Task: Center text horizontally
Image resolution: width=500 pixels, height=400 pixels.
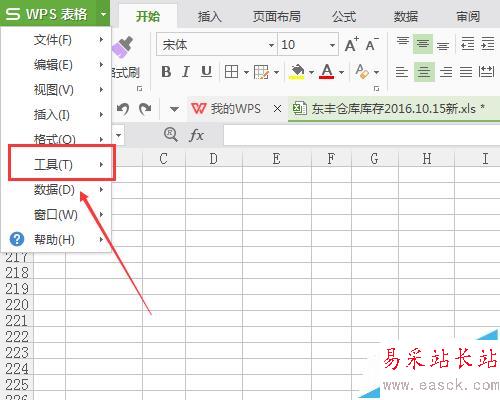Action: tap(424, 72)
